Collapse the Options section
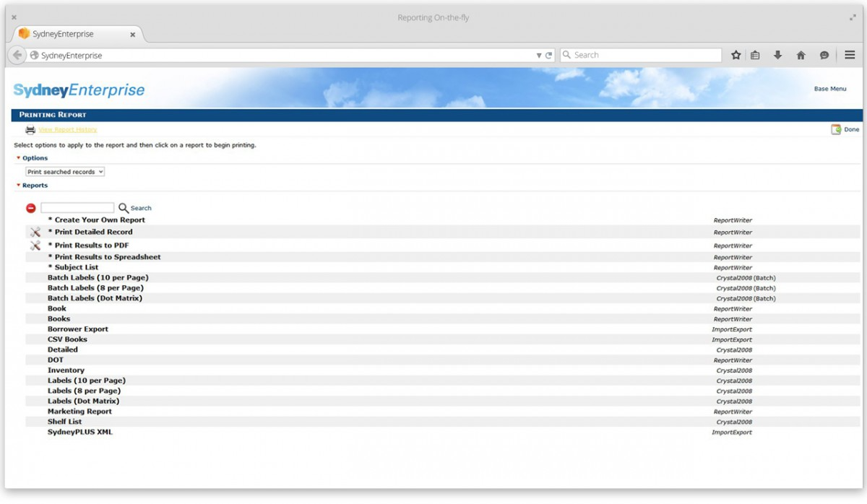 point(19,157)
